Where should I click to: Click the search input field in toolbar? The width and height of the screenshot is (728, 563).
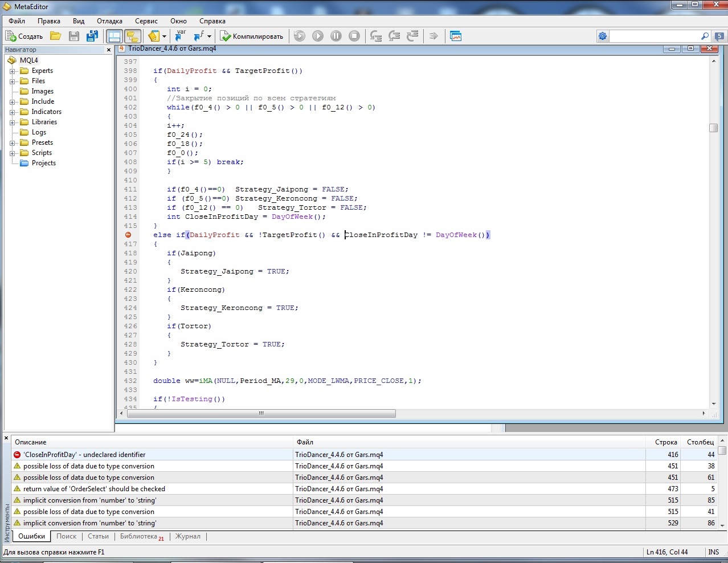pyautogui.click(x=655, y=36)
